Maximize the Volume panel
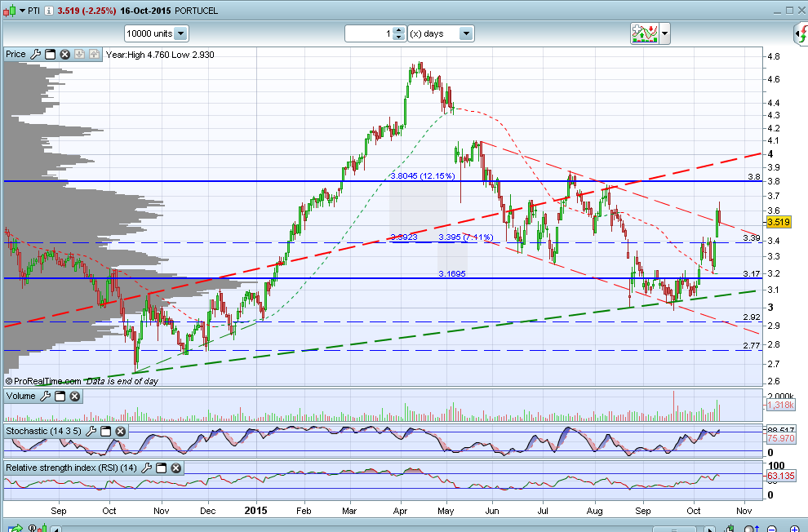Screen dimensions: 808x532 (60, 396)
